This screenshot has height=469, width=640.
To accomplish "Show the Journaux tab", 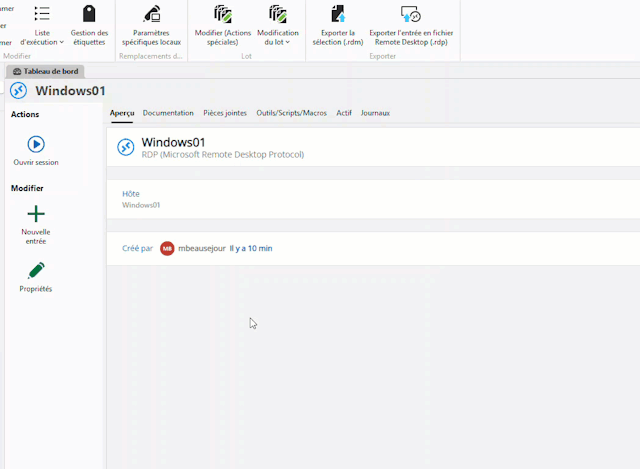I will [x=375, y=113].
